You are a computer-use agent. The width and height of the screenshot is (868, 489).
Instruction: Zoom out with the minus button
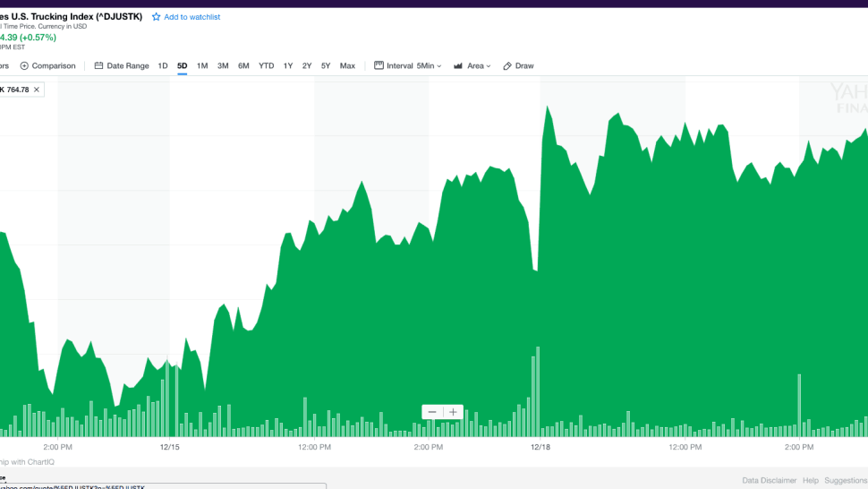(x=432, y=412)
